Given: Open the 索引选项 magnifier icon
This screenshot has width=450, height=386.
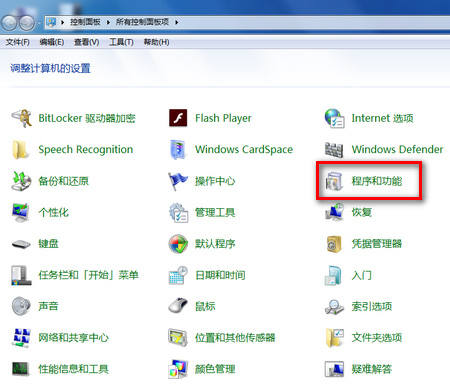Looking at the screenshot, I should [334, 307].
